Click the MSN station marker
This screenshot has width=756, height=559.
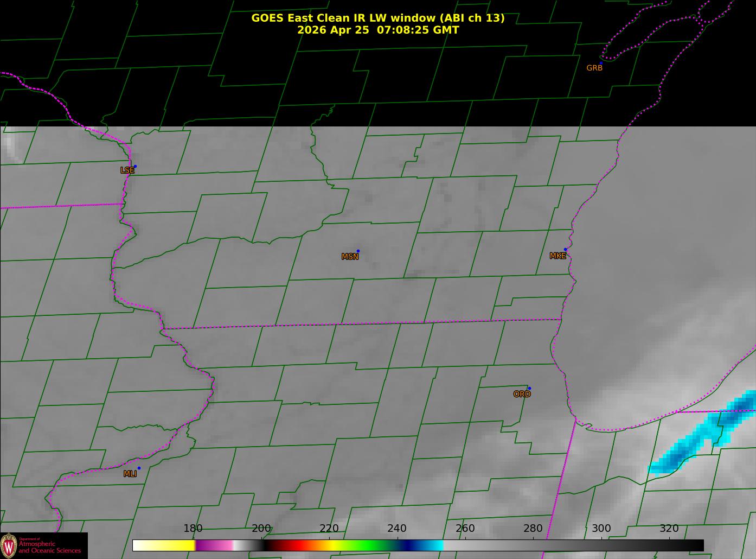pyautogui.click(x=358, y=251)
